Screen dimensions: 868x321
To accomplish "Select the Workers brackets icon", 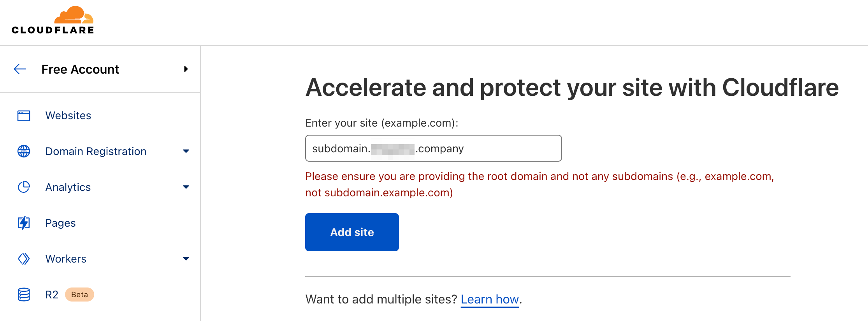I will point(23,259).
